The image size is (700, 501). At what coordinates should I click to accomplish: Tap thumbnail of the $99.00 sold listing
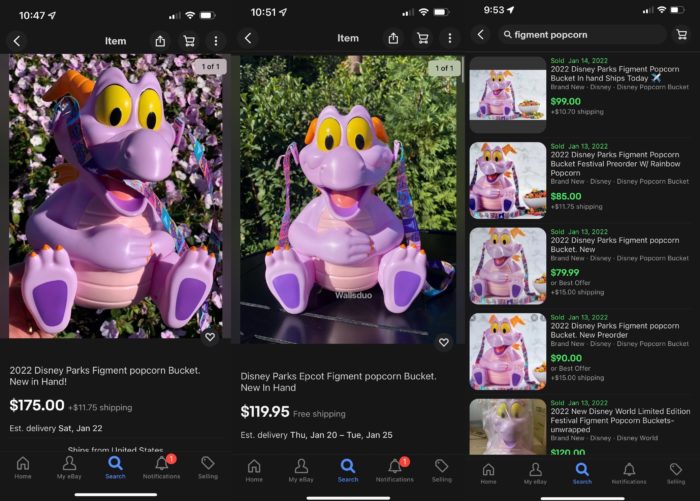click(x=508, y=95)
